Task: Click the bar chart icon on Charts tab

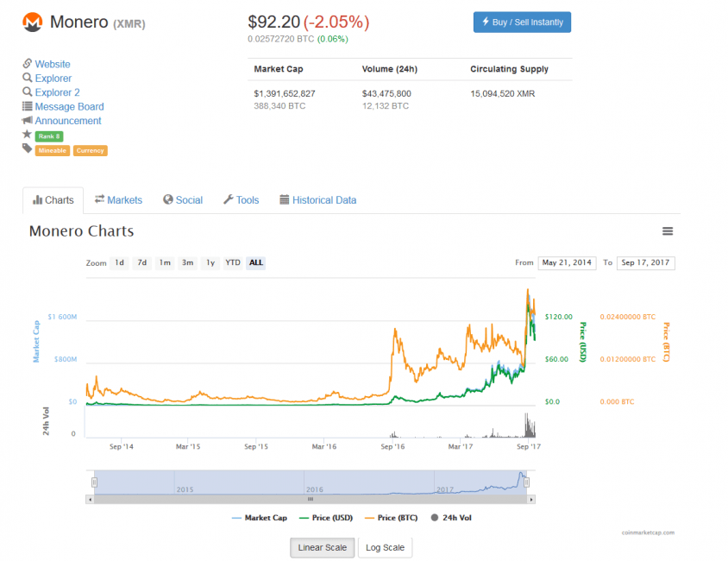Action: click(38, 200)
